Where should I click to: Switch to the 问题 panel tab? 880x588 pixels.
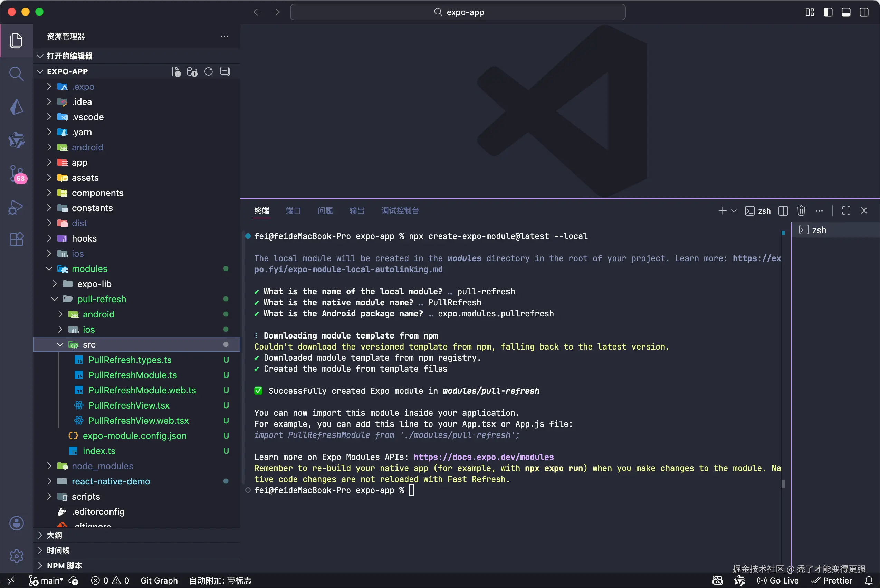[x=325, y=211]
